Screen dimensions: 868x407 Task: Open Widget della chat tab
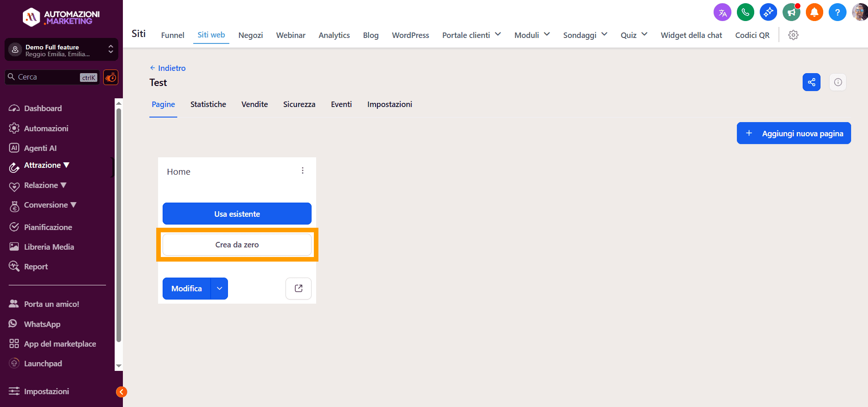pyautogui.click(x=691, y=35)
